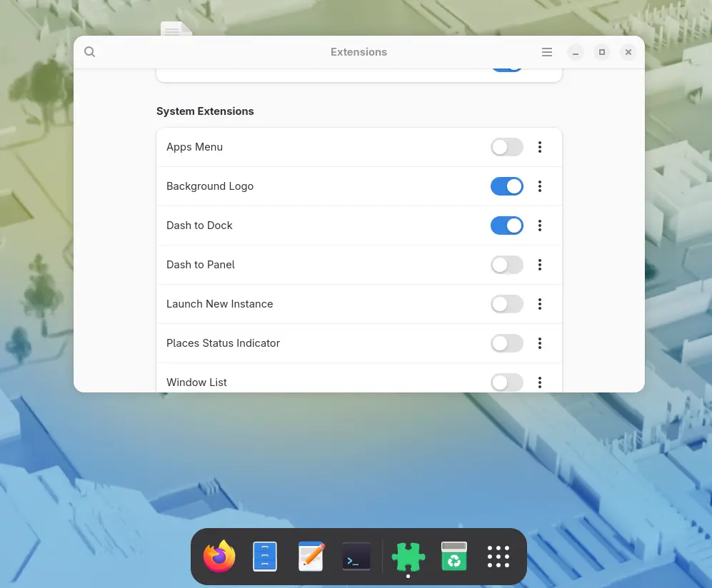Open the search in Extensions header

click(90, 51)
